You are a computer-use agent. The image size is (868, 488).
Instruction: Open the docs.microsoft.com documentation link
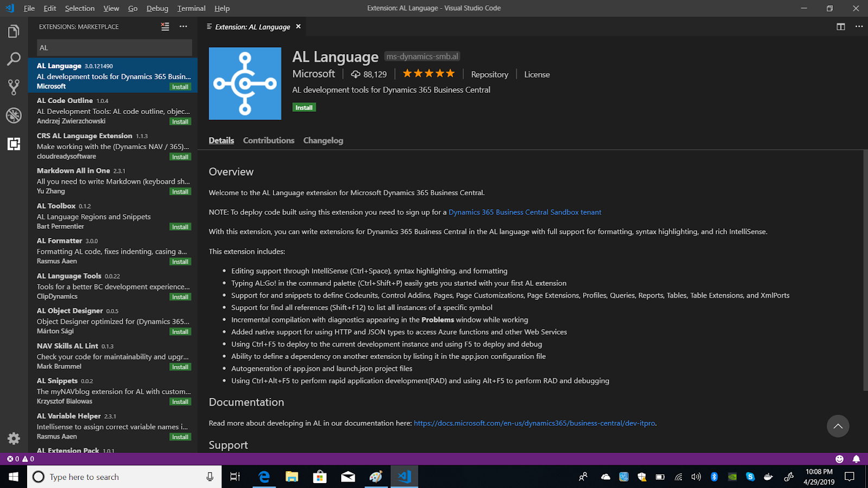click(x=534, y=423)
